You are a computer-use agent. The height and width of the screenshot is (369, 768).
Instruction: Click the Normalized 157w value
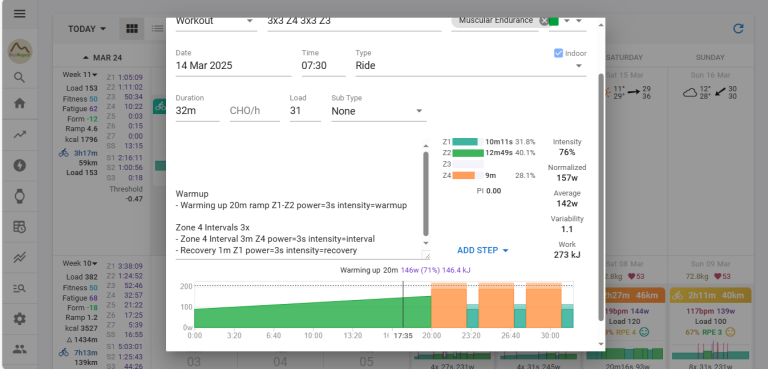[567, 178]
